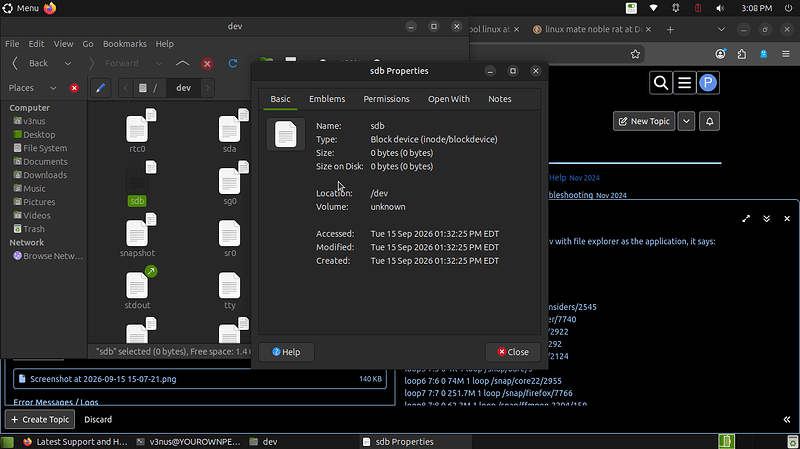Click Help in the sdb Properties dialog

coord(286,352)
